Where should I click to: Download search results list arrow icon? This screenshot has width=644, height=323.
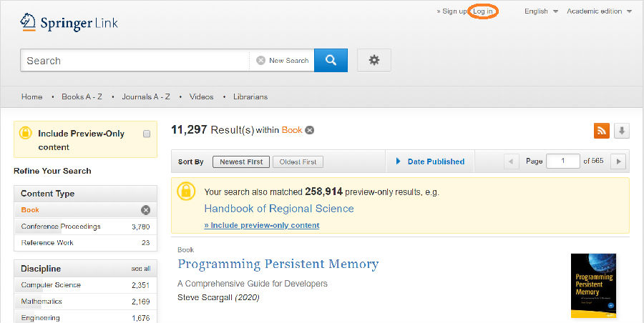(x=622, y=130)
